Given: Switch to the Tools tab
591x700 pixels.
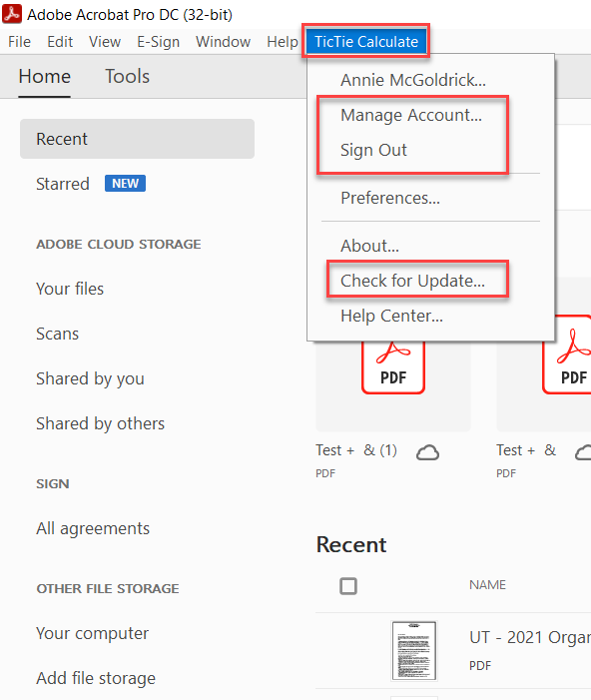Looking at the screenshot, I should click(127, 76).
